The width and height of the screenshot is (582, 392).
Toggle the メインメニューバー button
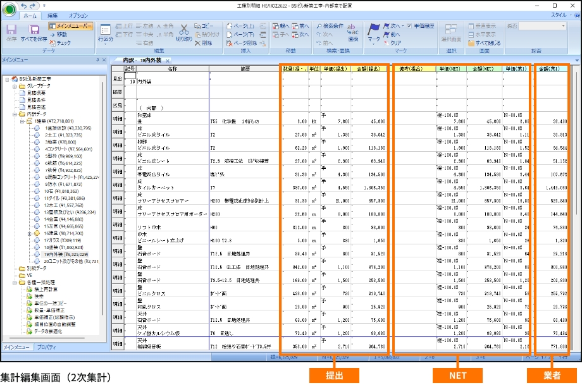(x=71, y=26)
